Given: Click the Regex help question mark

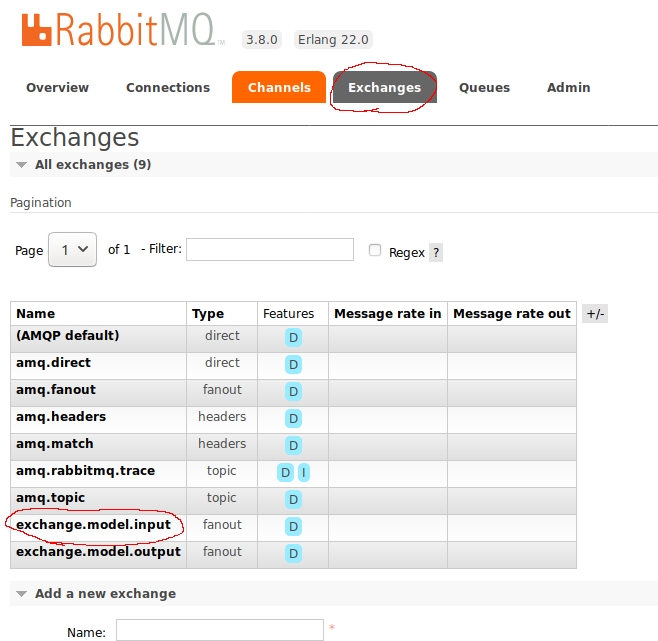Looking at the screenshot, I should (436, 252).
